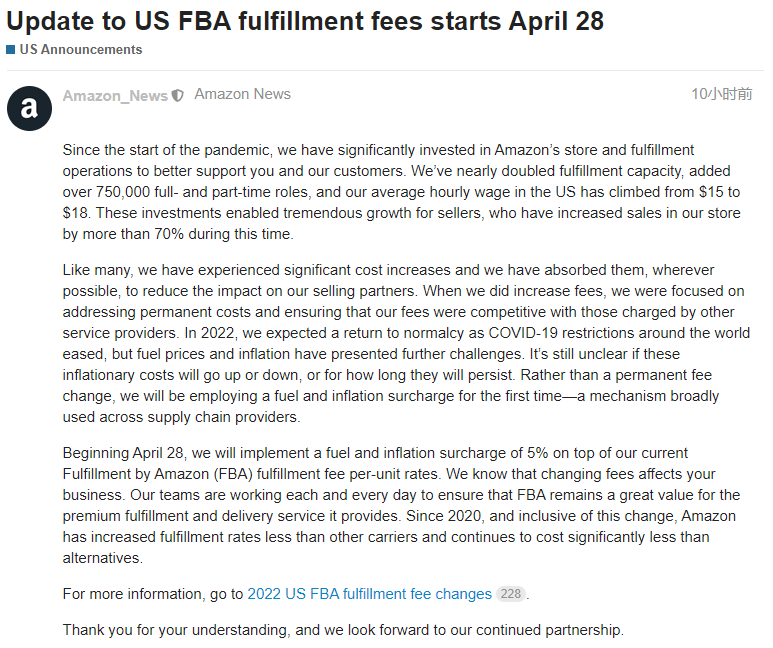Click the paragraph starting 'Like many'
The height and width of the screenshot is (648, 773).
(x=406, y=343)
